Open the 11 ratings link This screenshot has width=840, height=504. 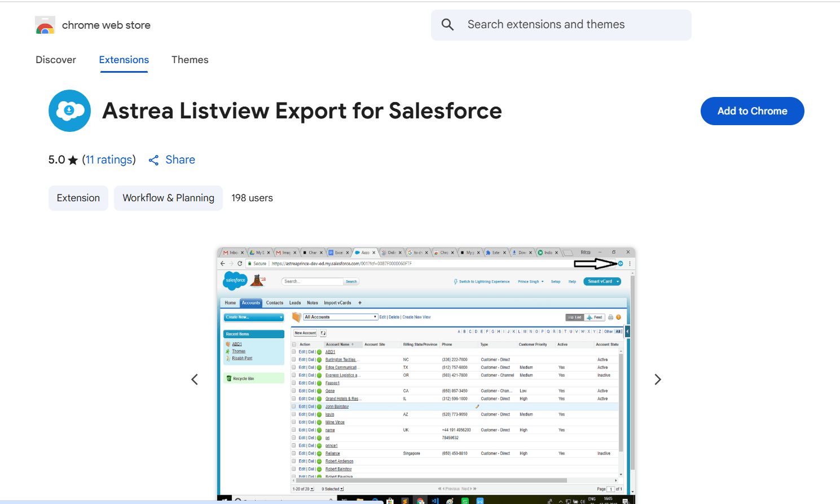tap(109, 160)
